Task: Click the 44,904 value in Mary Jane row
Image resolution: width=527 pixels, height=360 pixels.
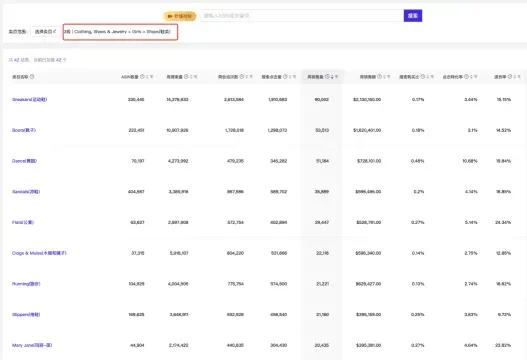Action: 137,345
